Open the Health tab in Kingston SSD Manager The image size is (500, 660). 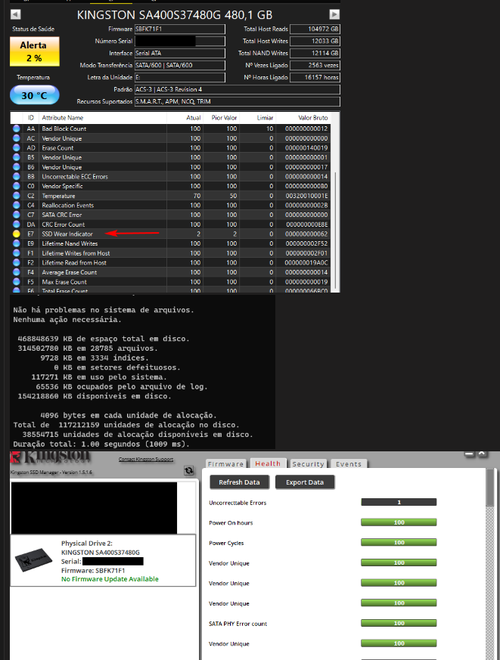(268, 463)
